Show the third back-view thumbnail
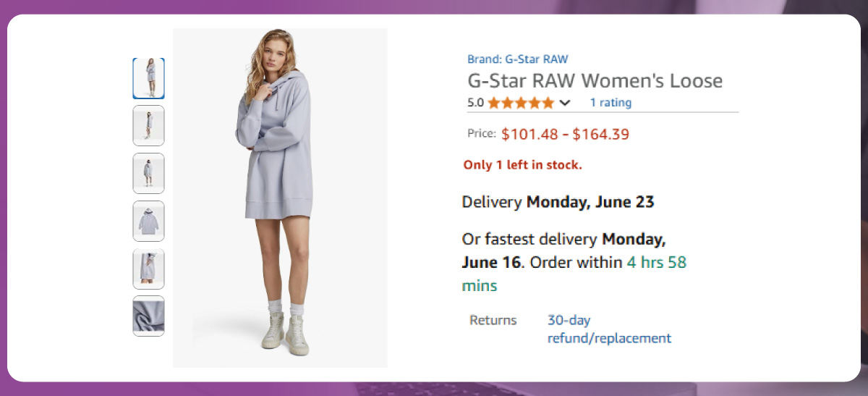Image resolution: width=868 pixels, height=396 pixels. pyautogui.click(x=148, y=173)
